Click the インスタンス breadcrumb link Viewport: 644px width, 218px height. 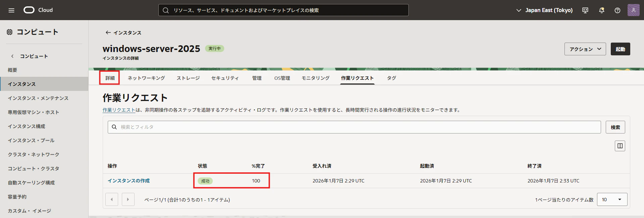(x=127, y=33)
